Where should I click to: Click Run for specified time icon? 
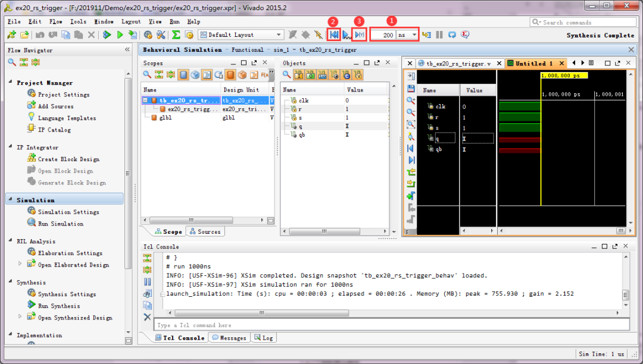coord(360,35)
